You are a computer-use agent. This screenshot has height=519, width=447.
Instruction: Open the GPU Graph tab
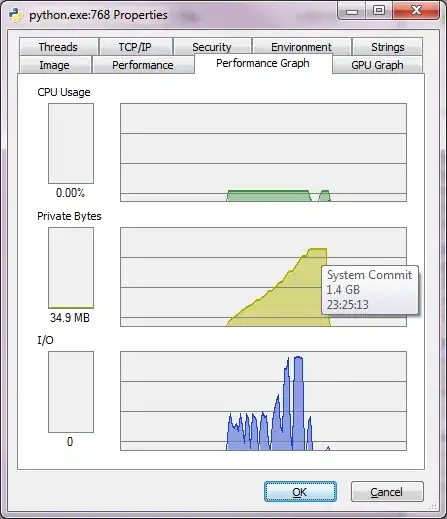click(377, 65)
